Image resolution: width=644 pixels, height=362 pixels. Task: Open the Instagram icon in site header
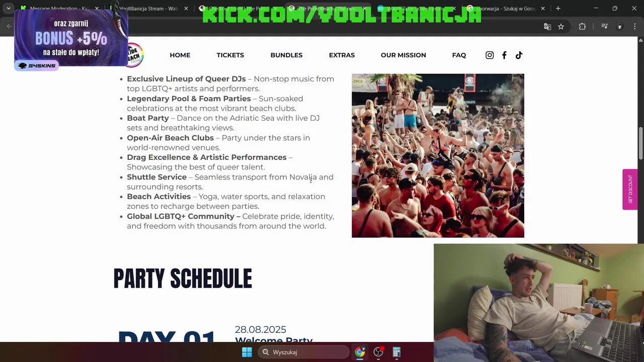coord(490,55)
